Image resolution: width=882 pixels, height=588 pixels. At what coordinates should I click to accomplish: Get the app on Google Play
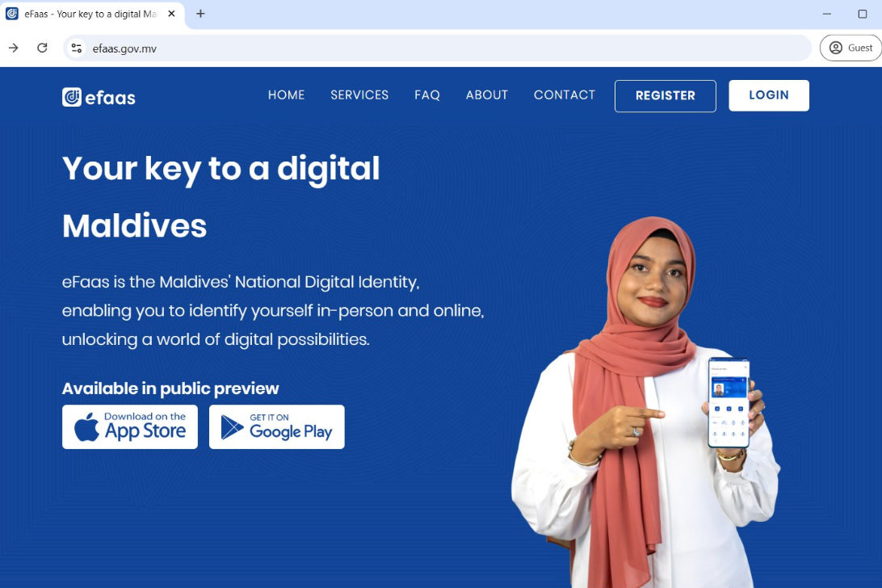click(x=277, y=427)
